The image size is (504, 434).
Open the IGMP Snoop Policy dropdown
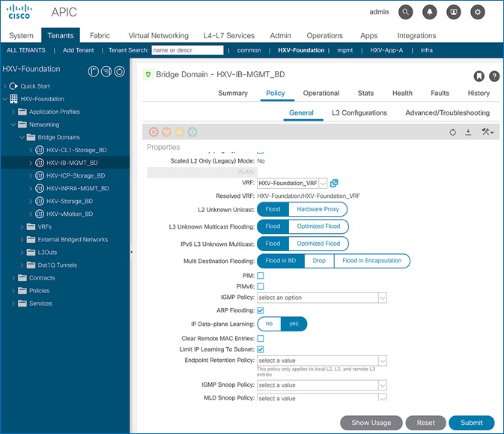click(x=383, y=385)
